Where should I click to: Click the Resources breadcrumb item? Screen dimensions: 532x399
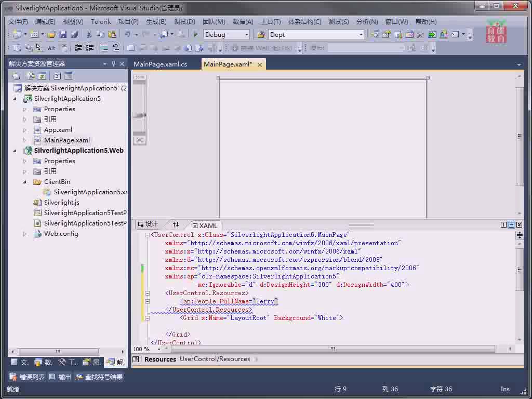pos(160,360)
